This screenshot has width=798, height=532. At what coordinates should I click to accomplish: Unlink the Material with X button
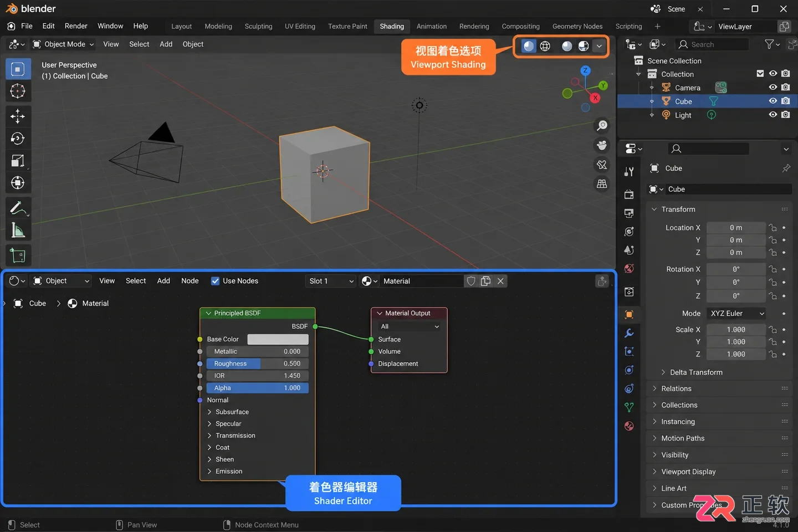[500, 281]
